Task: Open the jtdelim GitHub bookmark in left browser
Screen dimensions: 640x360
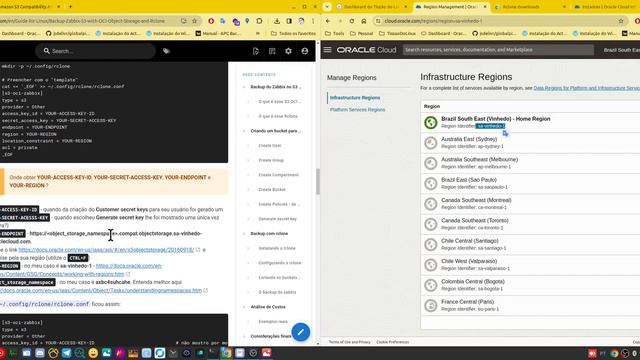Action: [x=67, y=33]
